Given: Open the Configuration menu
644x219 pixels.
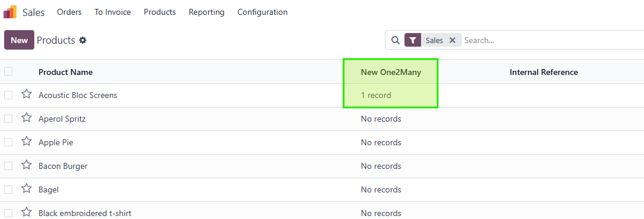Looking at the screenshot, I should [263, 12].
